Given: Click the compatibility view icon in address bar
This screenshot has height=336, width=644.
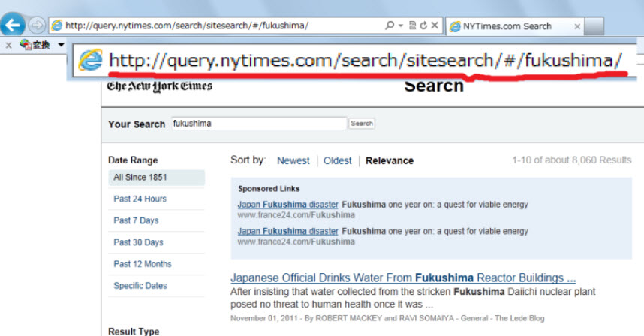Looking at the screenshot, I should pyautogui.click(x=413, y=25).
